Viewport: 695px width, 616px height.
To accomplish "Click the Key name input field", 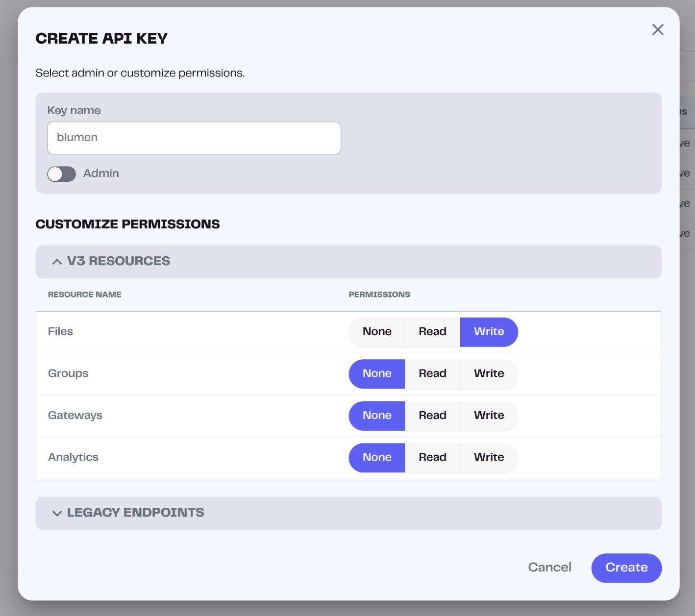I will pos(194,138).
